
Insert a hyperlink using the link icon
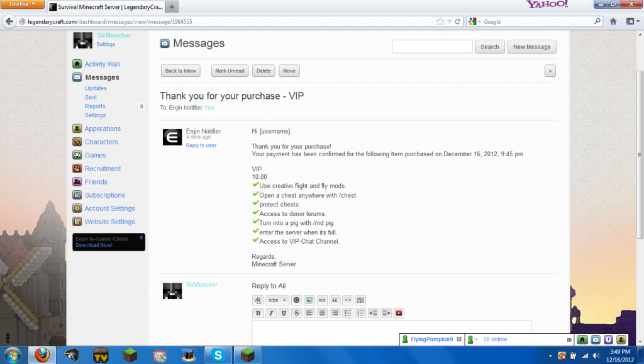(x=322, y=300)
